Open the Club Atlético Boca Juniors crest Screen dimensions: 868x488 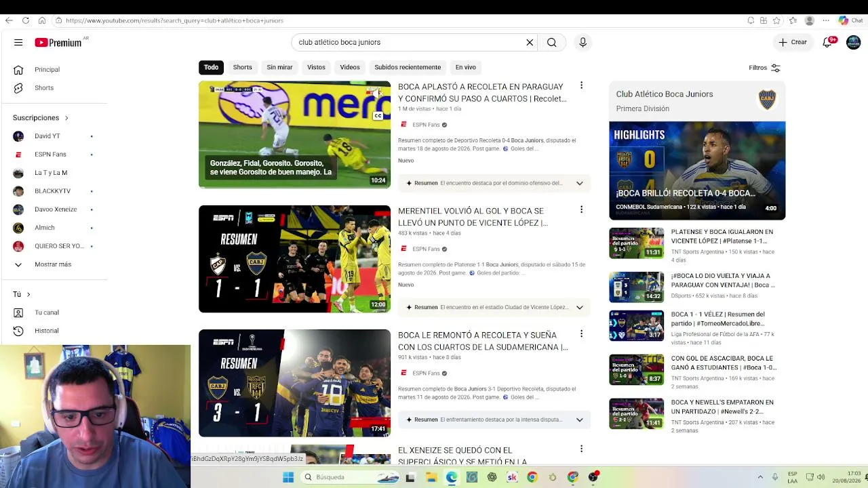[767, 100]
